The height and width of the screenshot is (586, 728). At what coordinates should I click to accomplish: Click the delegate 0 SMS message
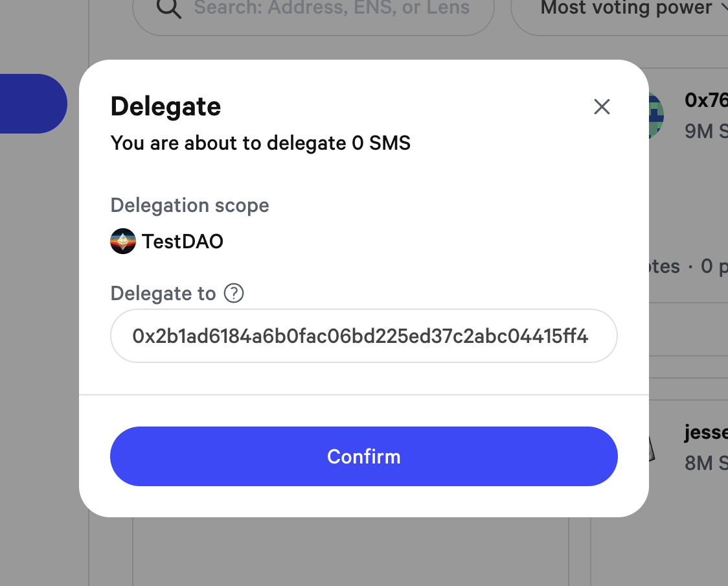click(260, 143)
